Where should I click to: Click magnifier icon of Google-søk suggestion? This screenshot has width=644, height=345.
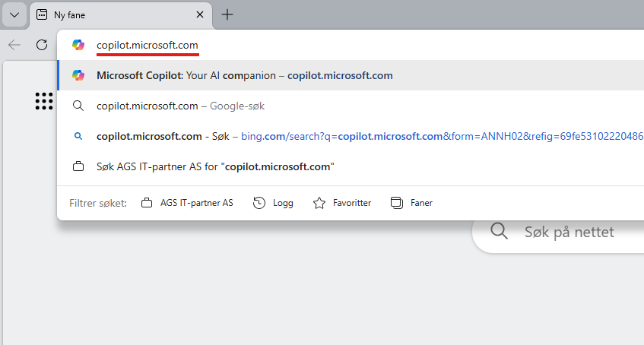[78, 106]
